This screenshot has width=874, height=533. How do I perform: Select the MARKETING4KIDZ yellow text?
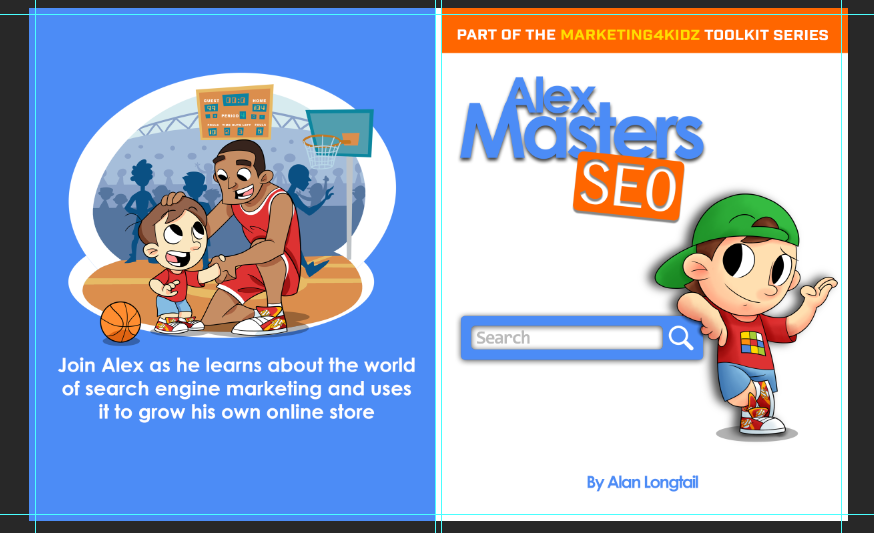click(x=630, y=35)
